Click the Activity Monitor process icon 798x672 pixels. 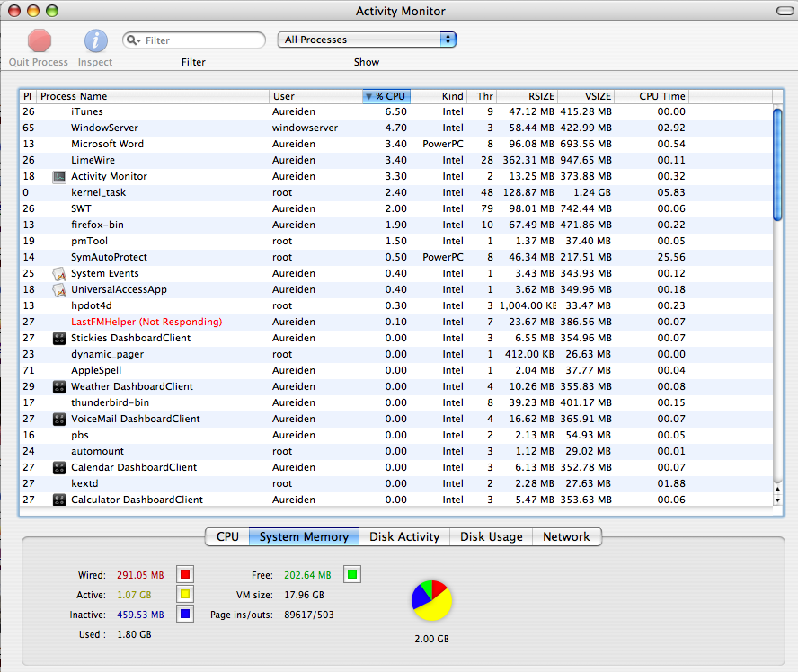coord(59,177)
